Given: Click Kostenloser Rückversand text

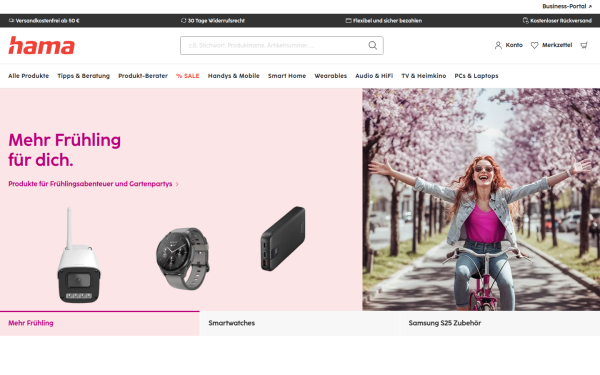Looking at the screenshot, I should tap(561, 21).
